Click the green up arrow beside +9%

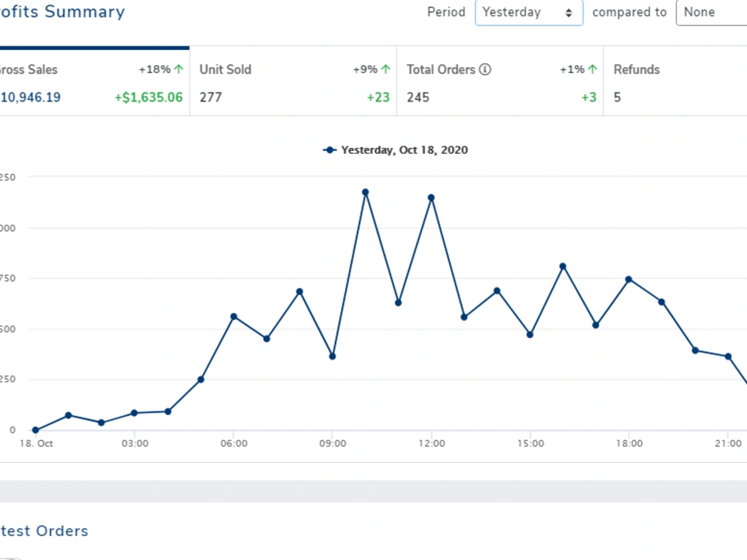pyautogui.click(x=386, y=69)
